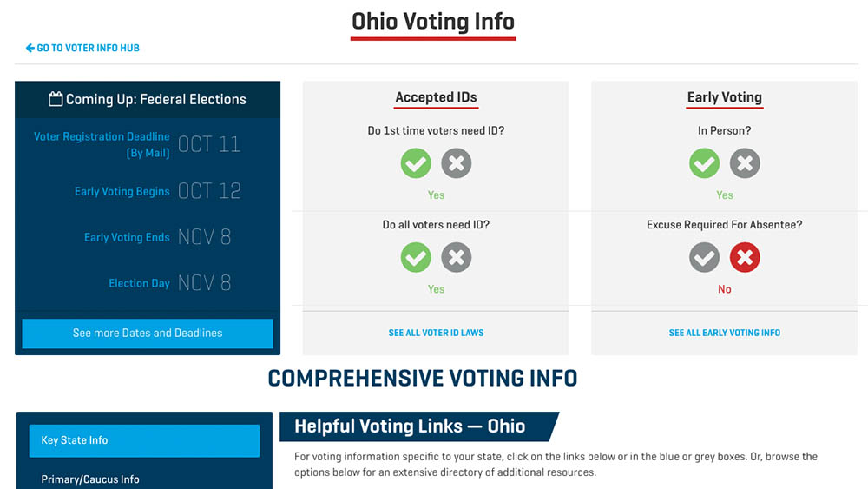Select the 'Key State Info' tab
868x489 pixels.
tap(144, 440)
